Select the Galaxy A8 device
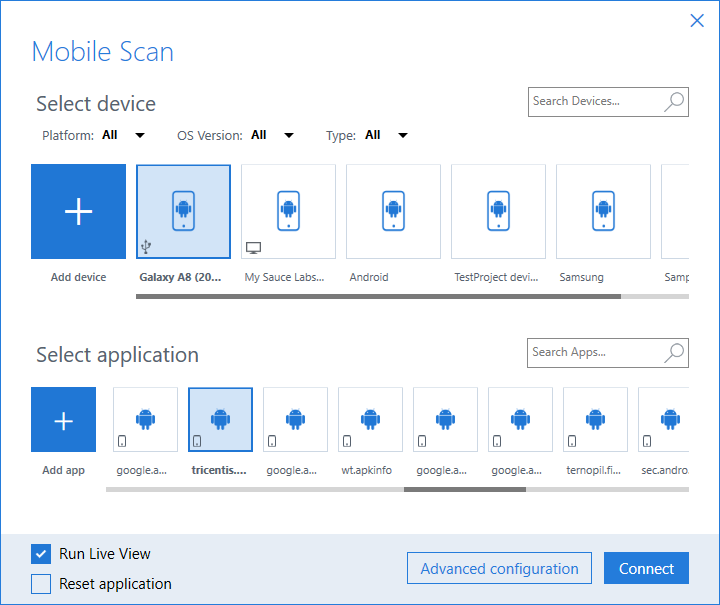 [183, 211]
